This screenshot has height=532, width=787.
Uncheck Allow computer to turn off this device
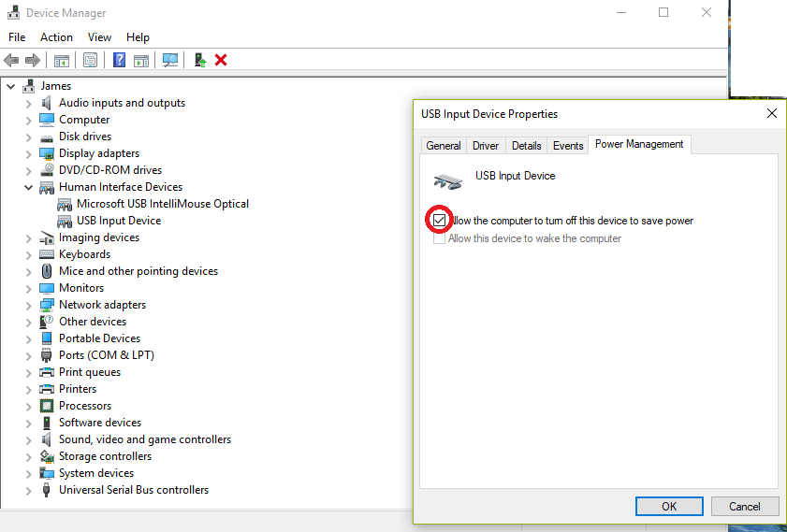pos(440,221)
